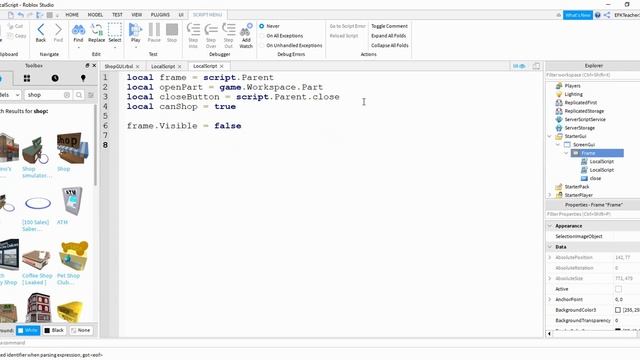The height and width of the screenshot is (360, 640).
Task: Click the Cut clipboard icon
Action: pyautogui.click(x=11, y=26)
